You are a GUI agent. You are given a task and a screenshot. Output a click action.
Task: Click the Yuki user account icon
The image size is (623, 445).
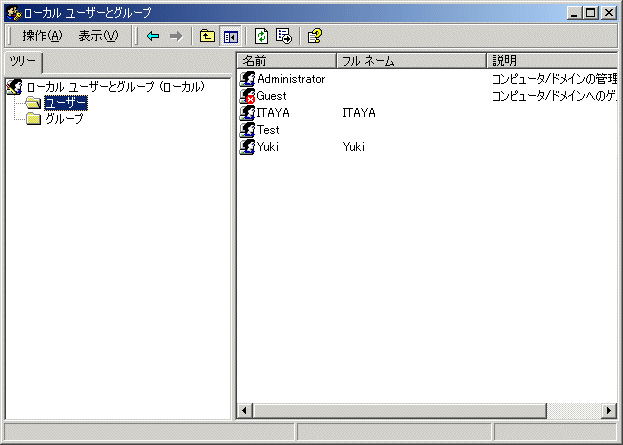(x=247, y=147)
